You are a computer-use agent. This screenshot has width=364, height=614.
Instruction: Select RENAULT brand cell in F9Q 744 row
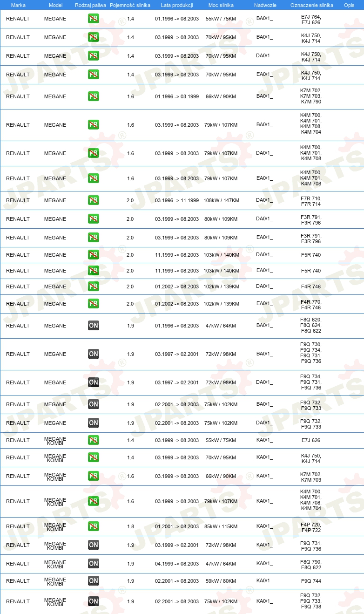coord(18,581)
